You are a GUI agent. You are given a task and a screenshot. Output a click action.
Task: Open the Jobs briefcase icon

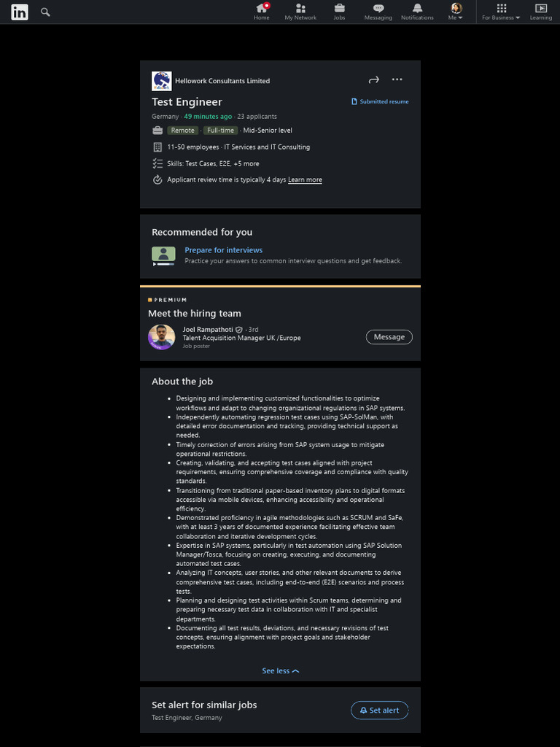coord(339,9)
